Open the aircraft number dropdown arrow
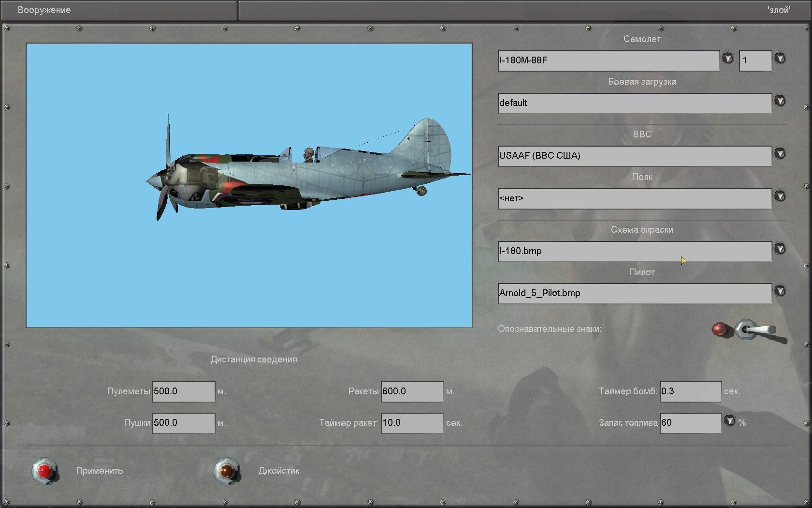Screen dimensions: 812x508 pos(780,59)
